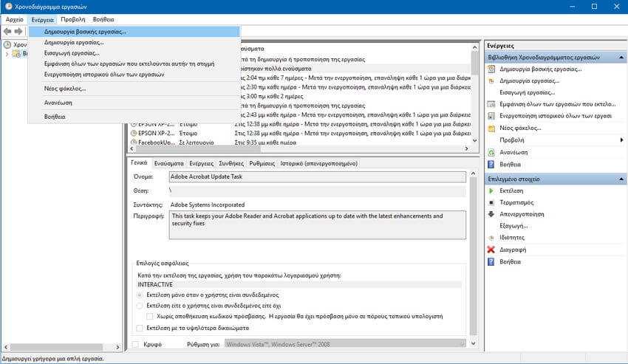Select radio Εκτέλεση μόνο όταν ο χρήστης είναι συνδεδεμένος

coord(140,295)
